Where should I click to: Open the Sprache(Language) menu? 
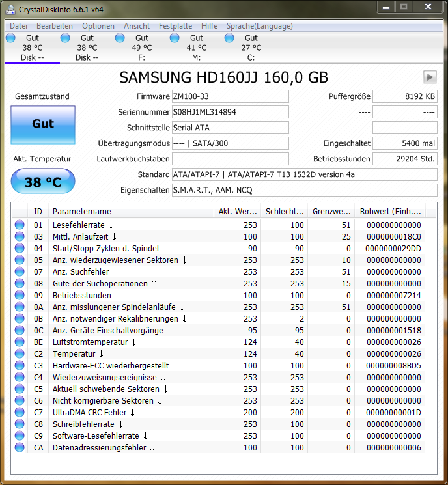click(x=260, y=26)
